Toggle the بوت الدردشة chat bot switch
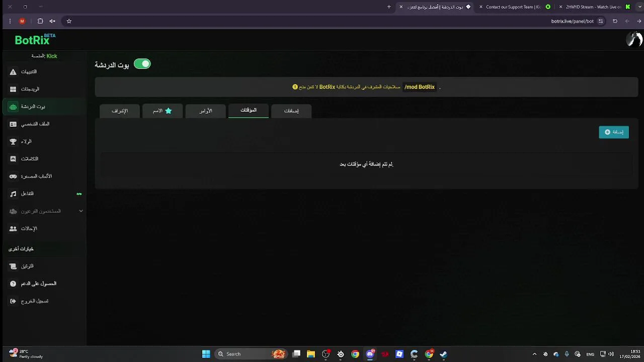The height and width of the screenshot is (362, 644). coord(142,64)
